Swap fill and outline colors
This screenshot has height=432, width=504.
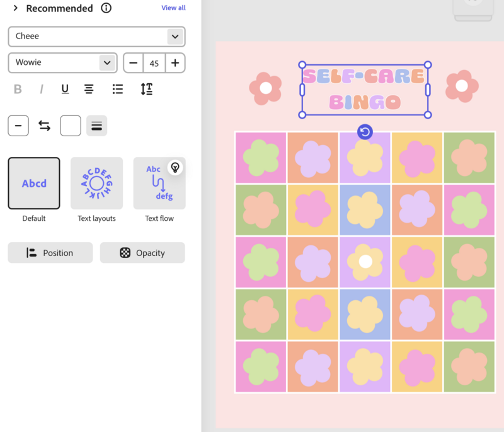click(44, 126)
